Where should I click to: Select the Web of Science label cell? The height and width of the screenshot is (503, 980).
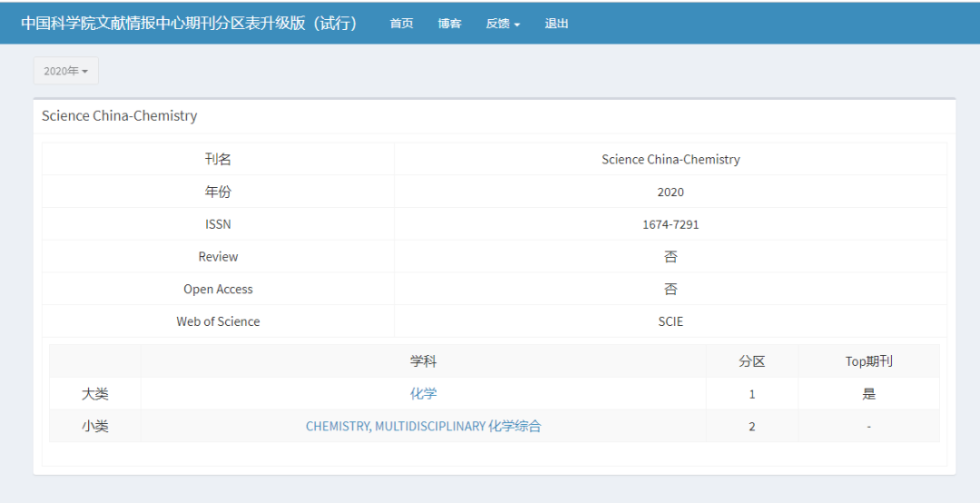pos(218,321)
